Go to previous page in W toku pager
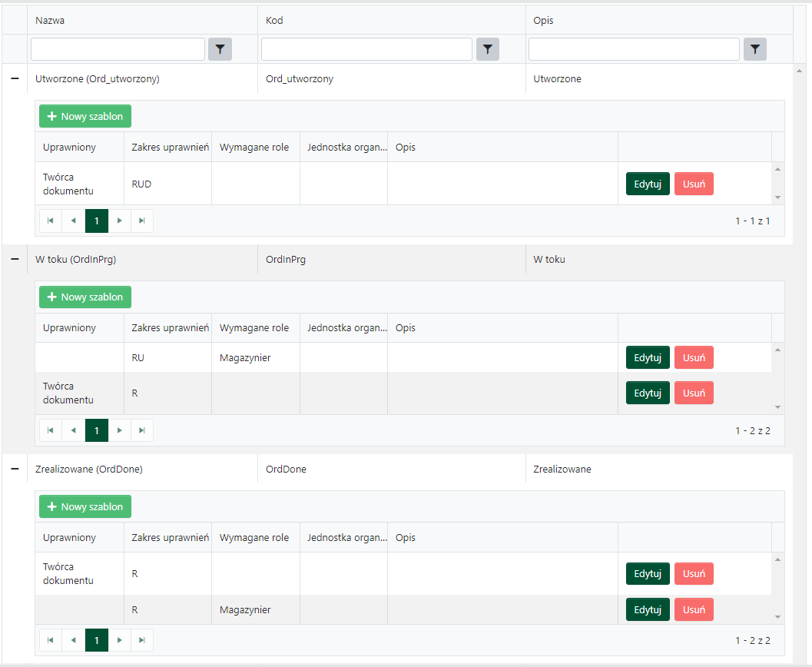 coord(74,430)
